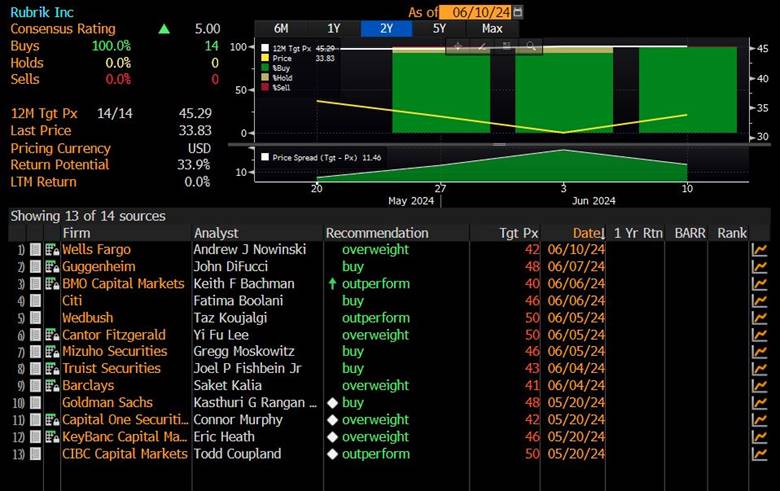Tick the checkbox on the Guggenheim row
Image resolution: width=780 pixels, height=491 pixels.
click(x=35, y=267)
